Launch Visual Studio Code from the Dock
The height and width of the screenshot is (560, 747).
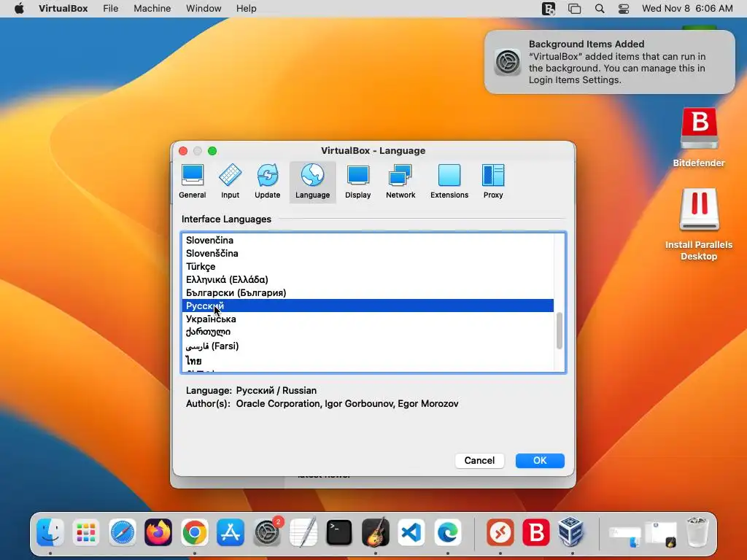point(411,532)
